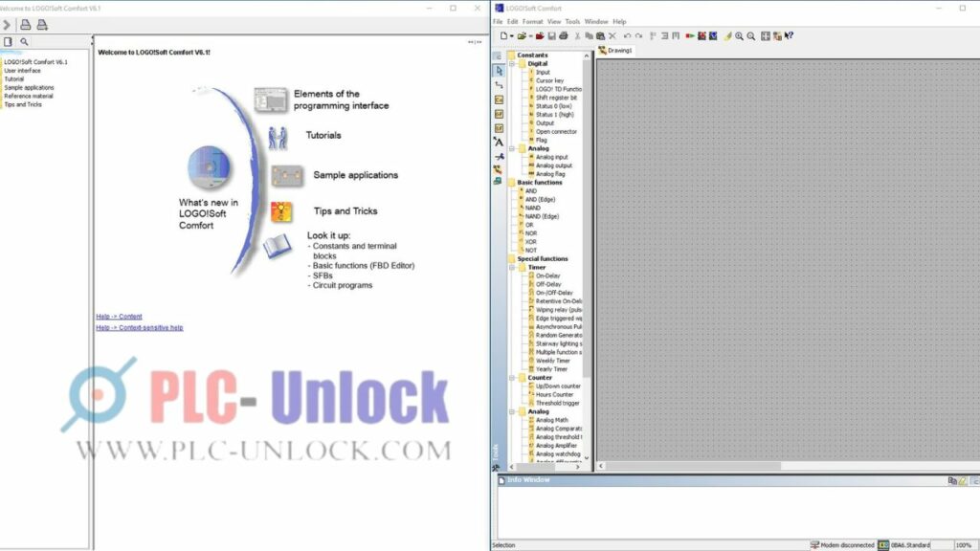Click the red Close file icon
The image size is (980, 551).
pos(540,36)
